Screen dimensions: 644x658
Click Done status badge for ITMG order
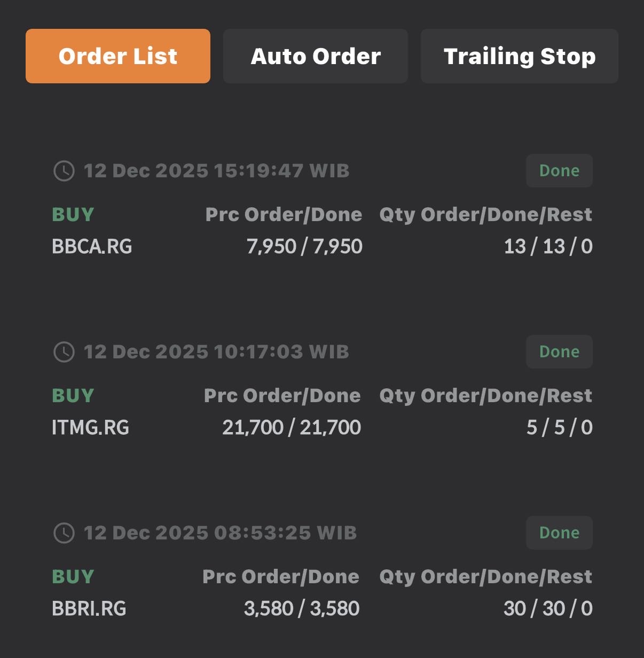pos(559,352)
